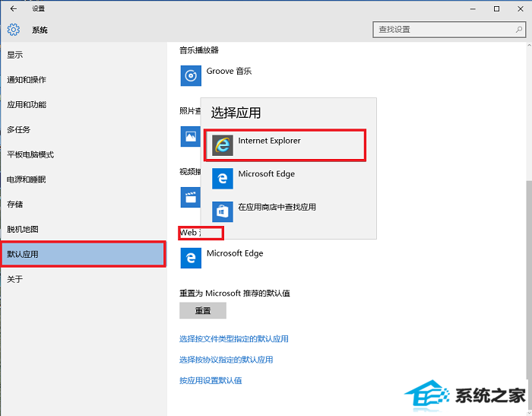Maximize the Settings window
Viewport: 532px width, 416px height.
(x=496, y=9)
